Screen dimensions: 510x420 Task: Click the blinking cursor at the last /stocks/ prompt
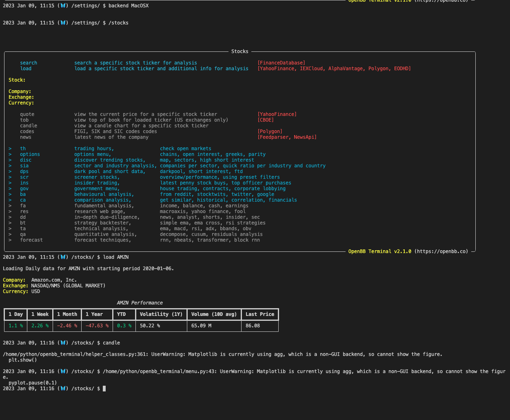(x=104, y=389)
